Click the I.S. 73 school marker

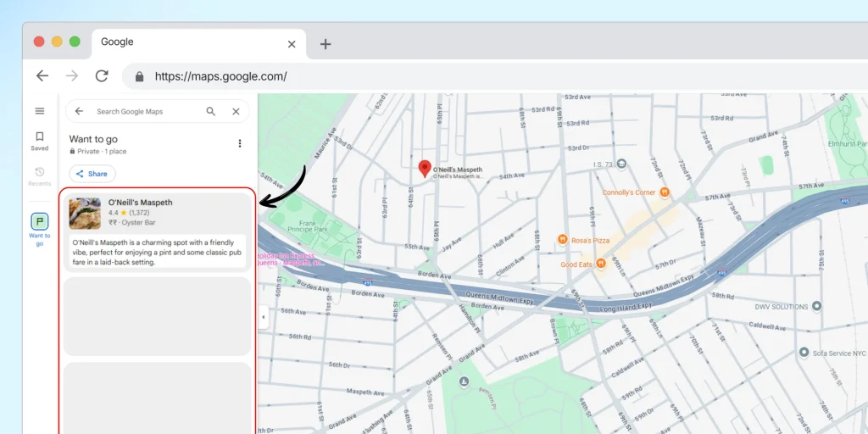(621, 164)
